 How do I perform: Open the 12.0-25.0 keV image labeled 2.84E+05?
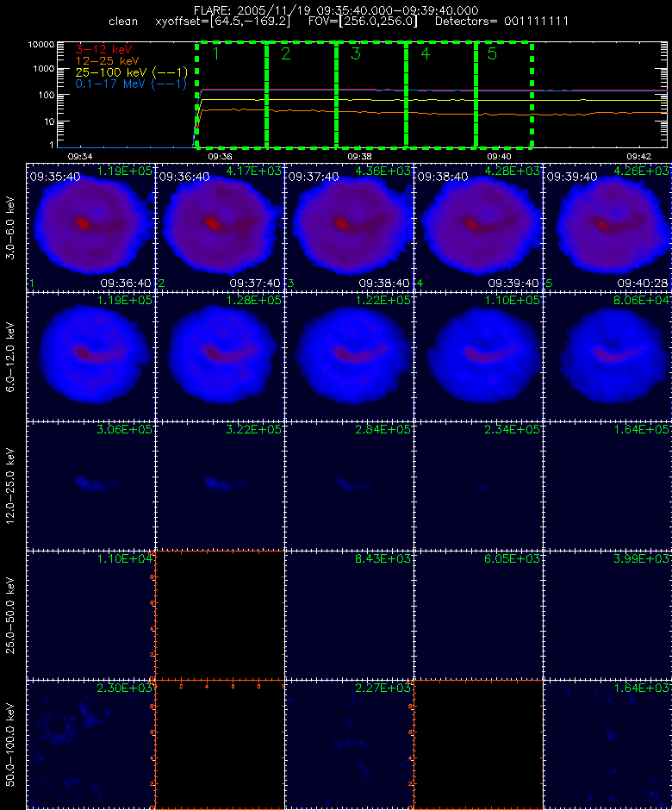pos(349,486)
